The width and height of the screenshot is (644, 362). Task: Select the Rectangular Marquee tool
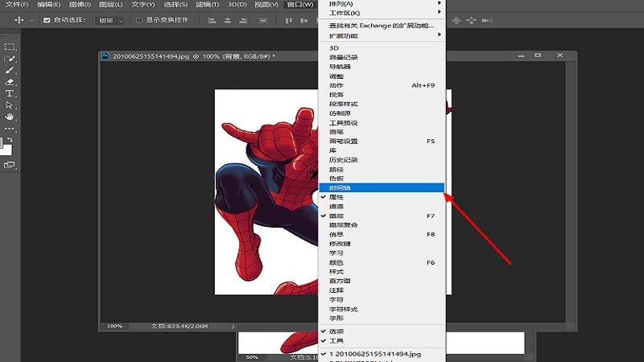point(10,47)
